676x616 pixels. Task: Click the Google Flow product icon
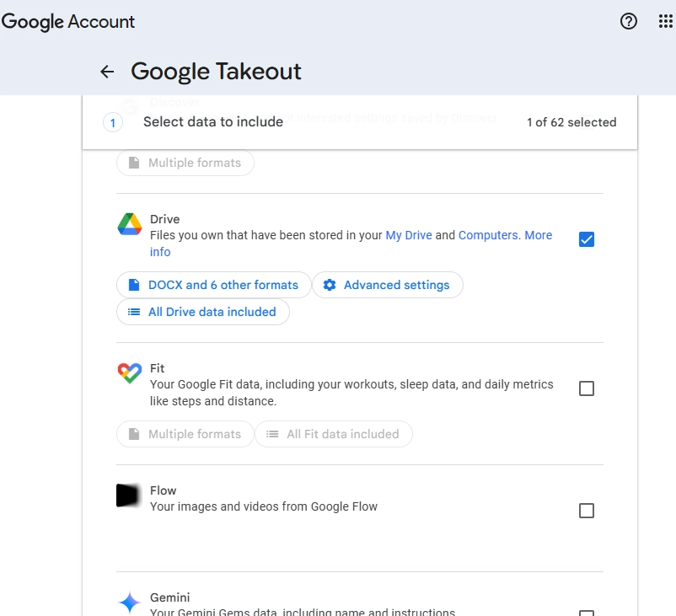[x=128, y=495]
